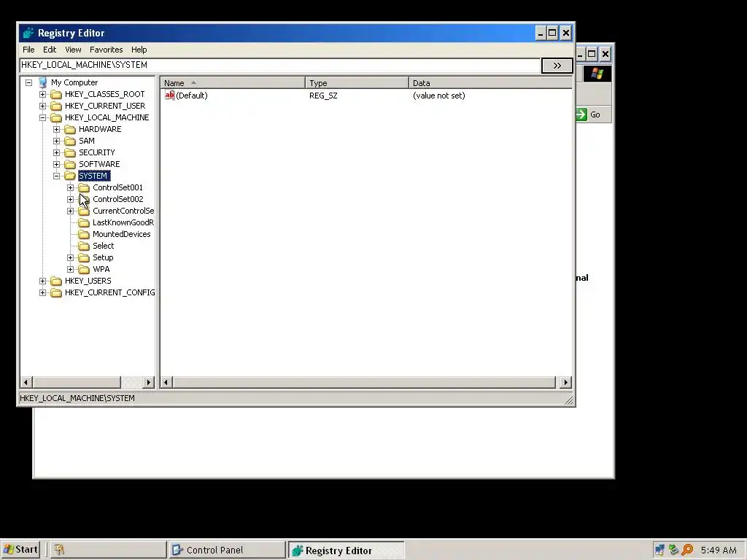Click the open SYSTEM folder icon
The image size is (747, 560).
70,176
